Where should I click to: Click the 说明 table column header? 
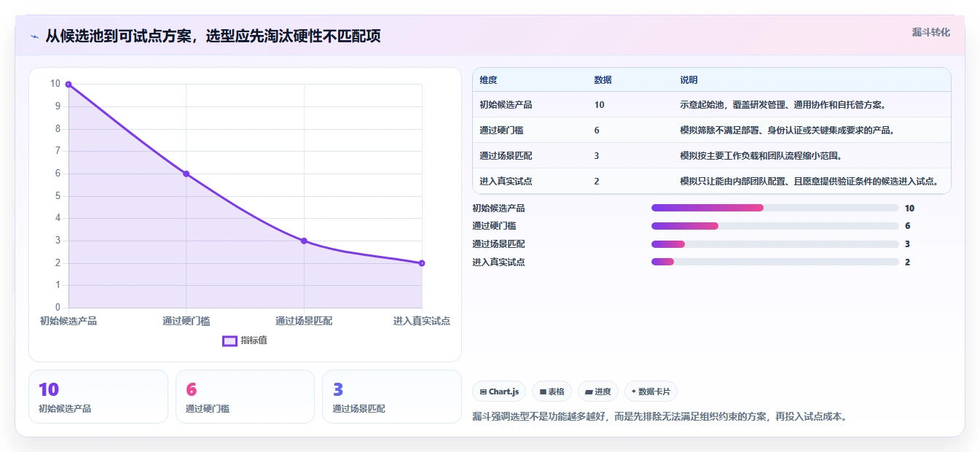click(689, 80)
